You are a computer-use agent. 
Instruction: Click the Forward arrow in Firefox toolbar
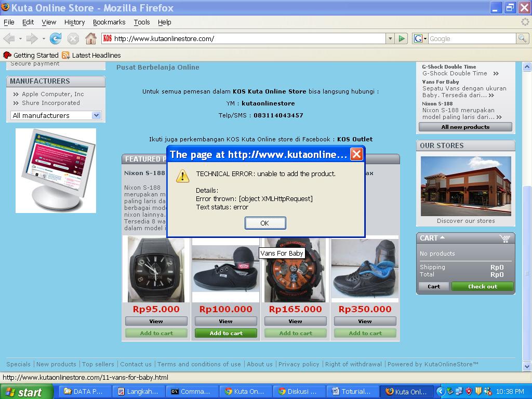tap(32, 38)
